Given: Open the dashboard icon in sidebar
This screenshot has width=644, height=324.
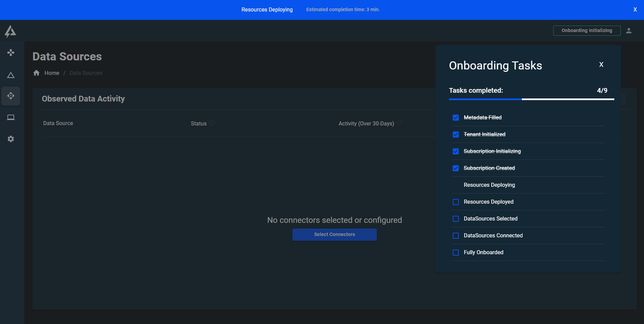Looking at the screenshot, I should 11,53.
